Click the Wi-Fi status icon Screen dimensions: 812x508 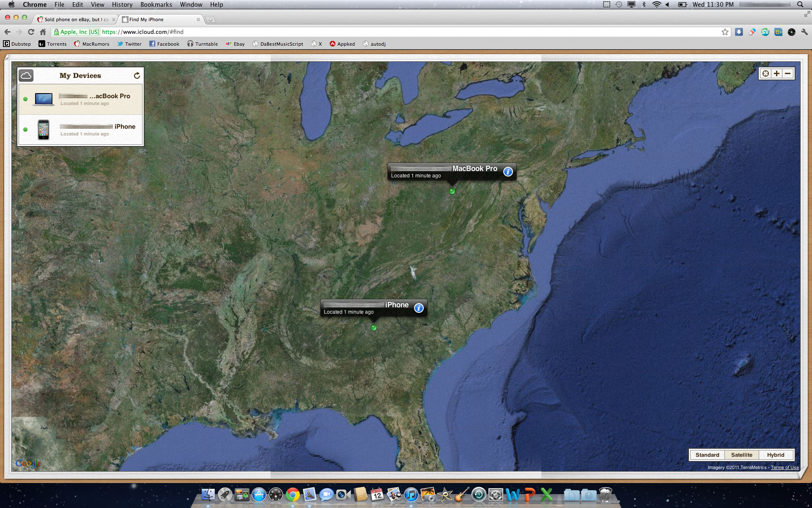(x=656, y=5)
